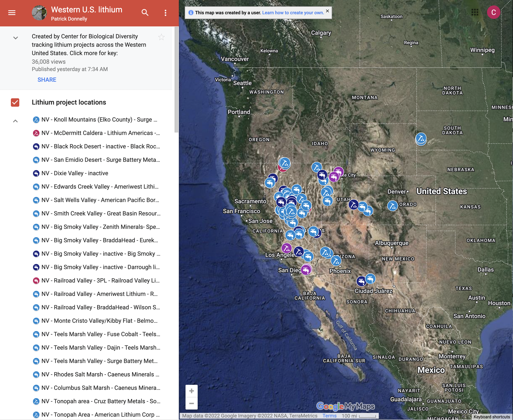Click the sidebar vertical scrollbar
This screenshot has height=420, width=513.
click(177, 80)
